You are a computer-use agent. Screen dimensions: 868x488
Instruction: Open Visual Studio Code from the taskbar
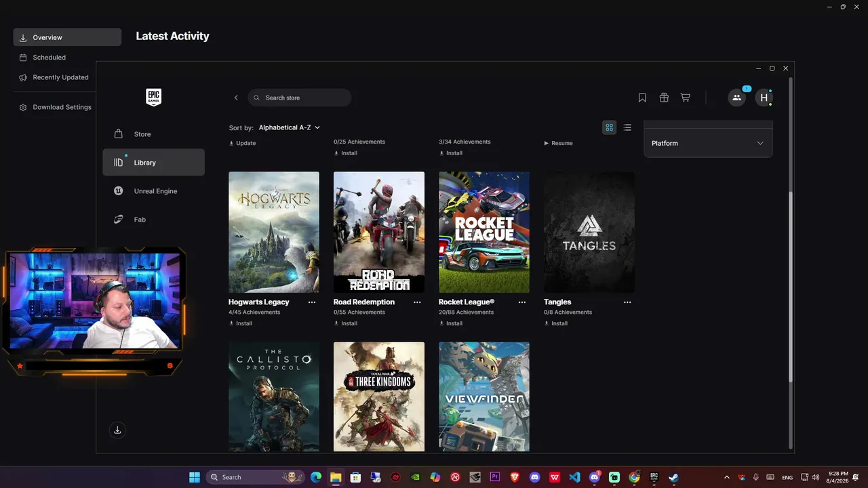coord(575,477)
